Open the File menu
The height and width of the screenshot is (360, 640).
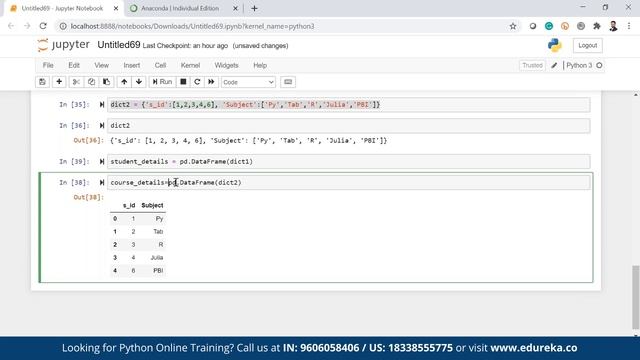click(x=48, y=65)
